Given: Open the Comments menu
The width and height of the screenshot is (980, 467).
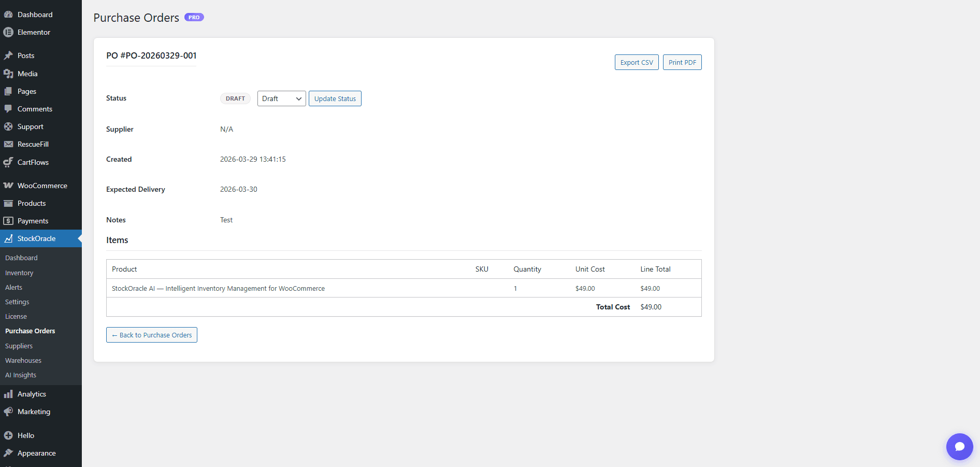Looking at the screenshot, I should [35, 109].
